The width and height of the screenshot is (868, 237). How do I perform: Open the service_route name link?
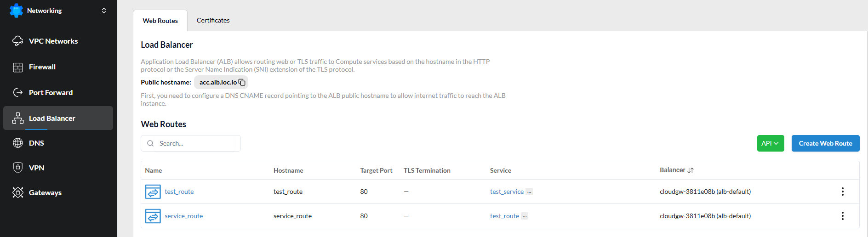[183, 216]
